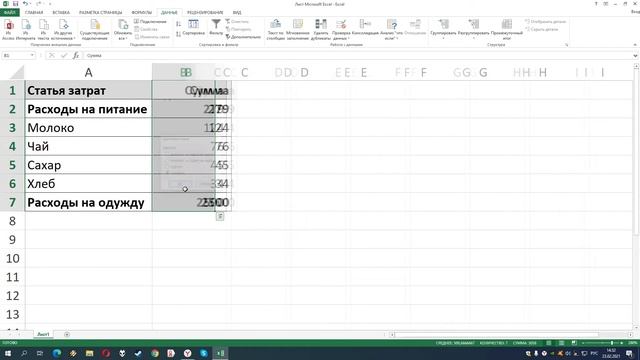Import data from the Internet
This screenshot has height=360, width=640.
pyautogui.click(x=25, y=29)
